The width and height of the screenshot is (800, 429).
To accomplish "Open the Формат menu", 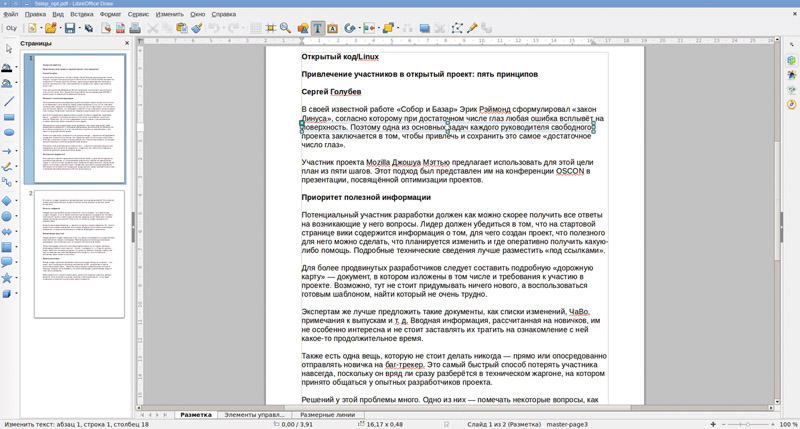I will 110,14.
